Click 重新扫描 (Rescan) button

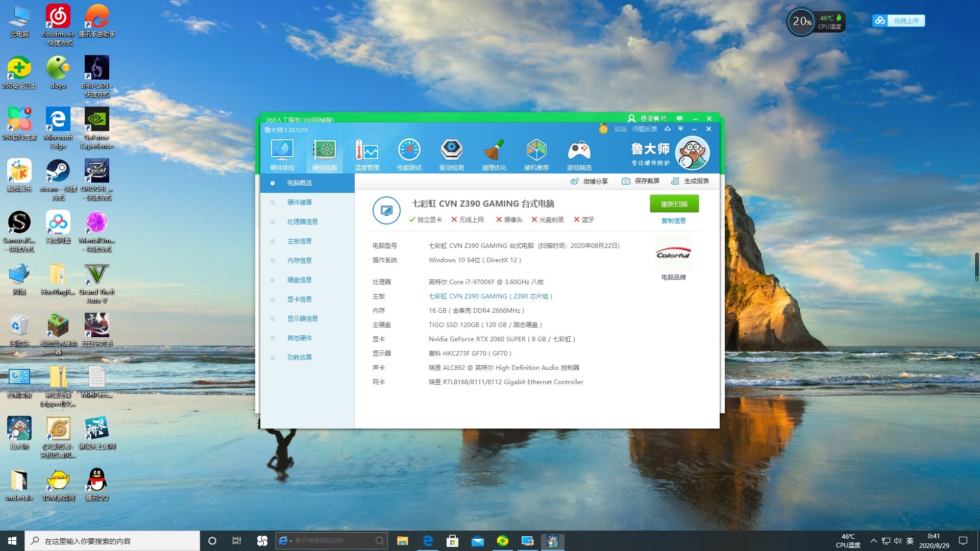pos(674,204)
